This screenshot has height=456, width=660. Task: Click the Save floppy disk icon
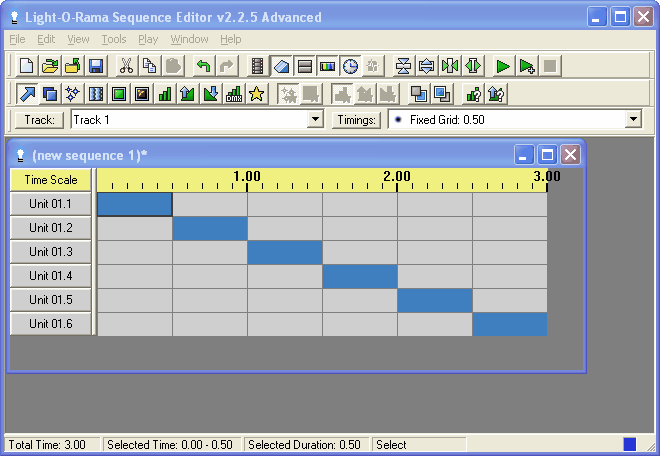point(96,66)
